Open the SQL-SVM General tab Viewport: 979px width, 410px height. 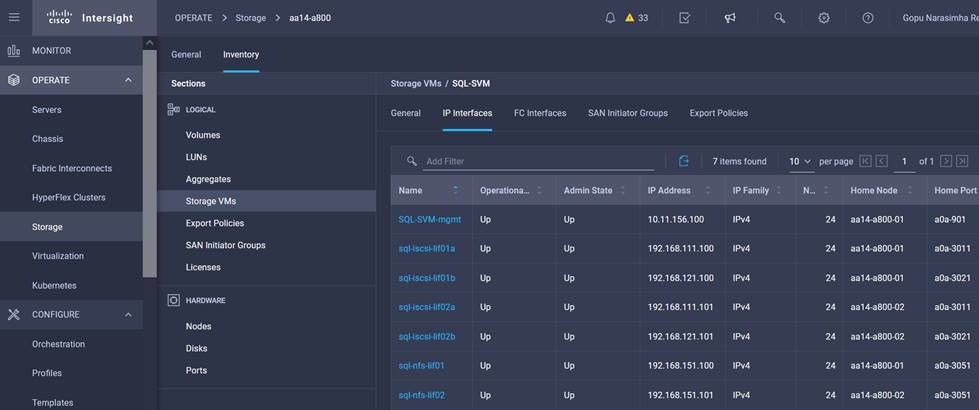click(406, 113)
